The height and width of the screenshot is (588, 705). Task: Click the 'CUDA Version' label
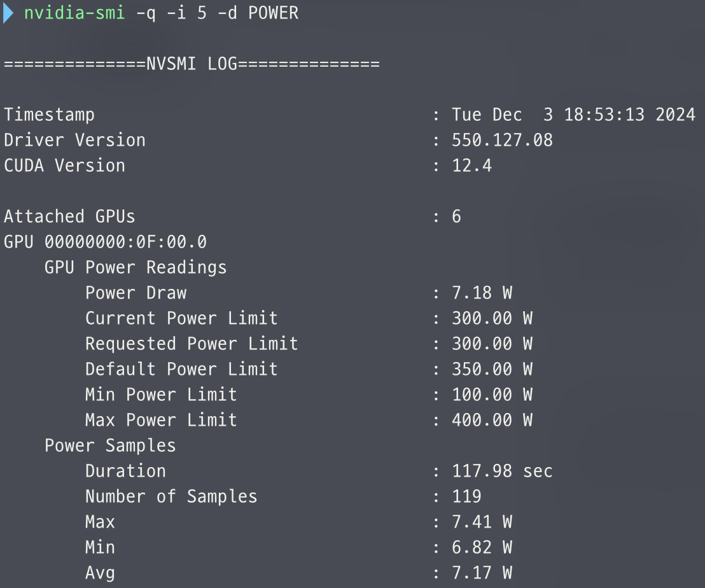65,165
